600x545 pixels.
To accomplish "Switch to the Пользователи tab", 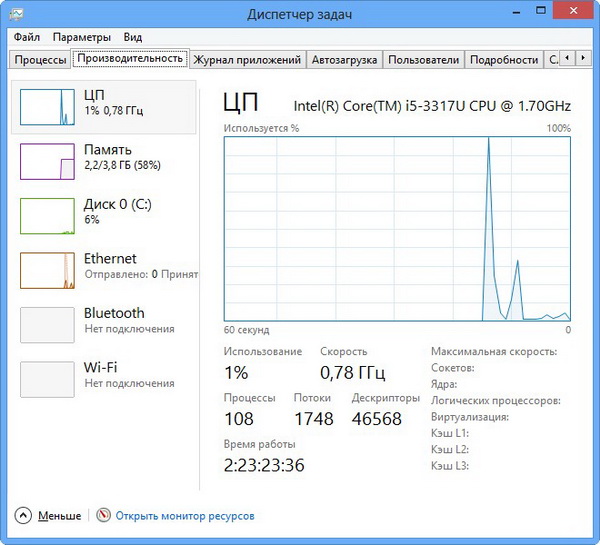I will (x=423, y=60).
